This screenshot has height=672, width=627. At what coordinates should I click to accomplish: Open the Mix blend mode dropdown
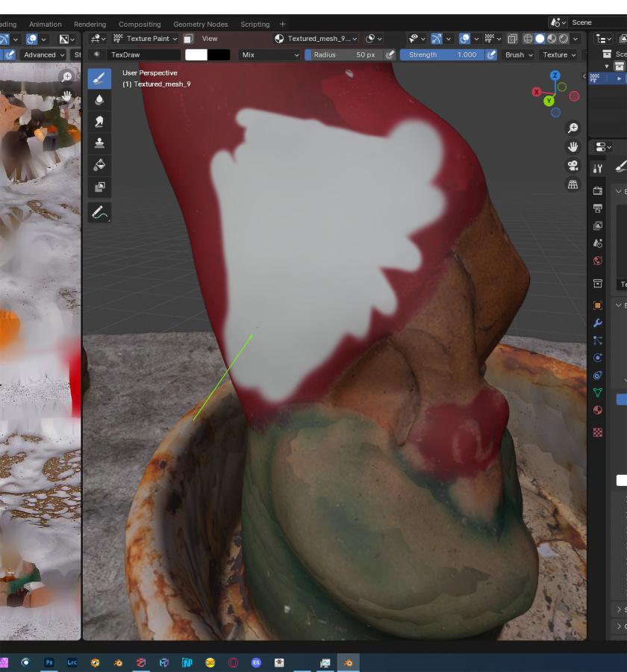coord(269,55)
